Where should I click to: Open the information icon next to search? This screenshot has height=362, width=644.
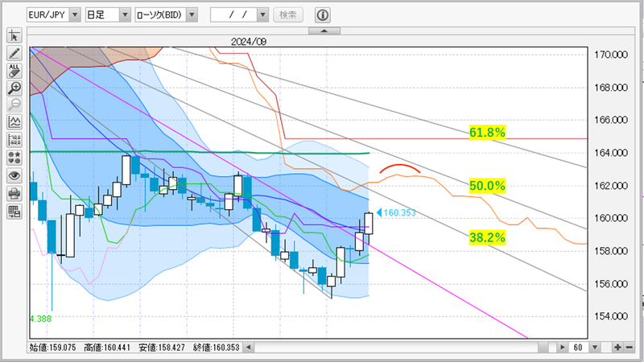coord(323,15)
